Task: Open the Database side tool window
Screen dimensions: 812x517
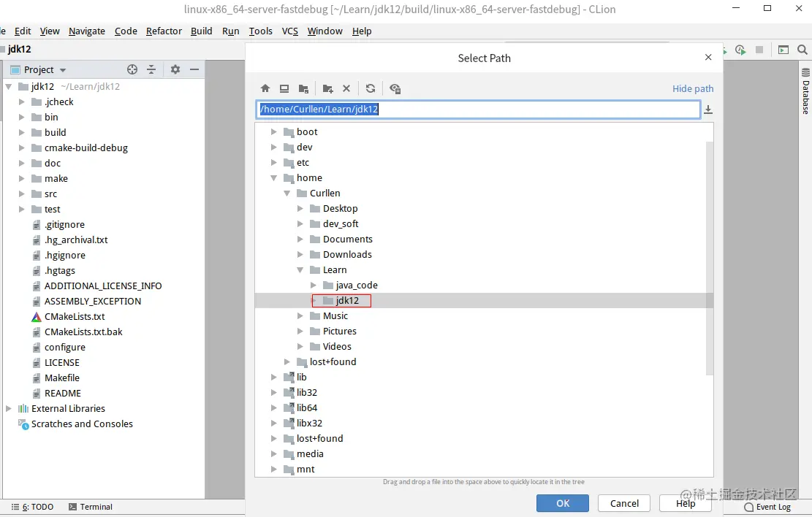Action: coord(805,91)
